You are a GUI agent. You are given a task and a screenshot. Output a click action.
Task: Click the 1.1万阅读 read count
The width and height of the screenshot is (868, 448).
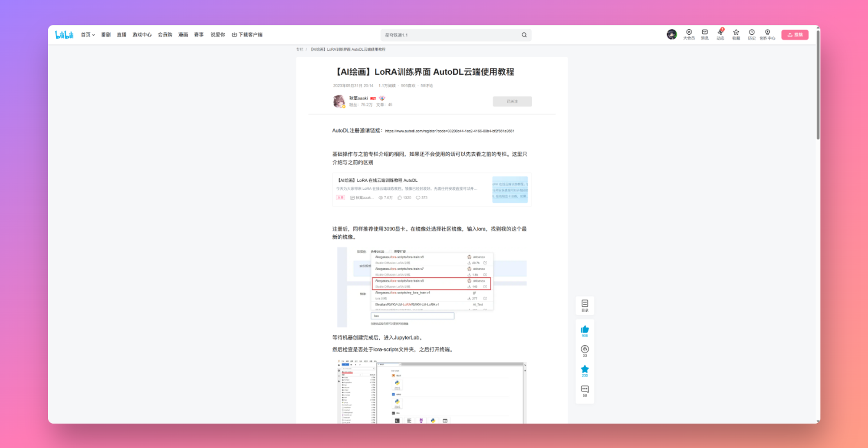pyautogui.click(x=387, y=86)
